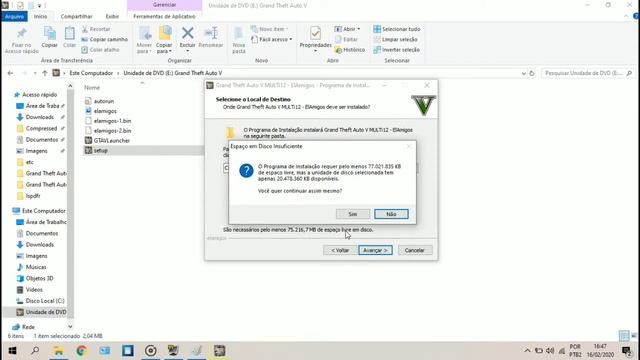Screen dimensions: 640x360
Task: Select Unidade de DVD in navigation pane
Action: 46,312
